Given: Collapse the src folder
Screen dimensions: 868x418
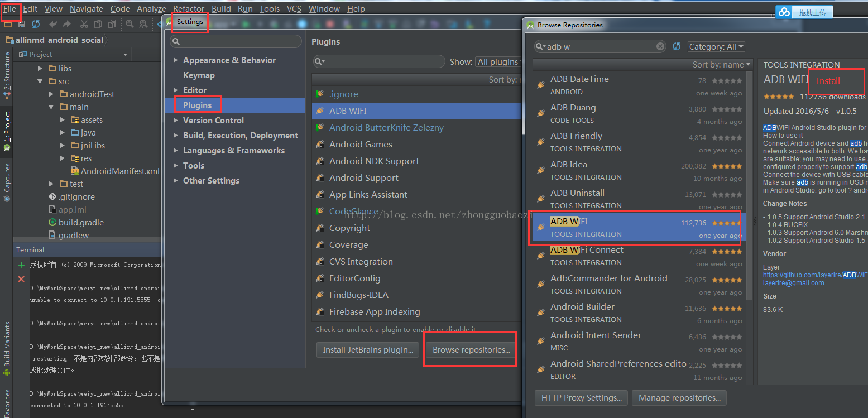Looking at the screenshot, I should [40, 81].
